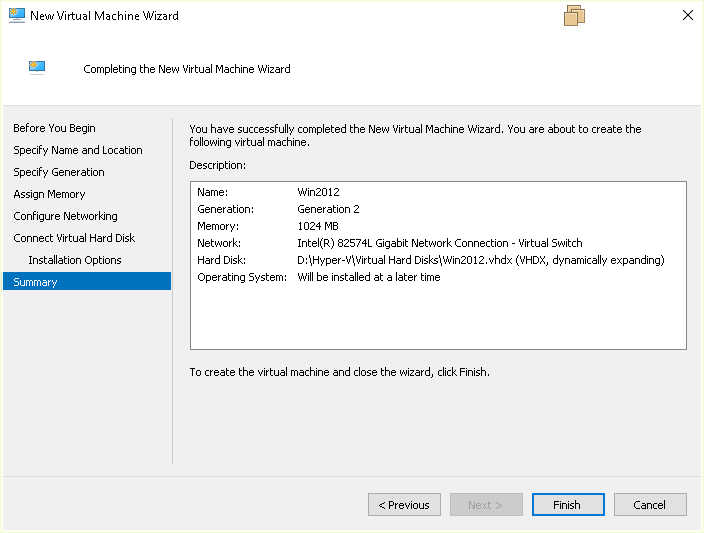Click the Win2012.vhdx hard disk path text
Image resolution: width=704 pixels, height=533 pixels.
click(480, 260)
